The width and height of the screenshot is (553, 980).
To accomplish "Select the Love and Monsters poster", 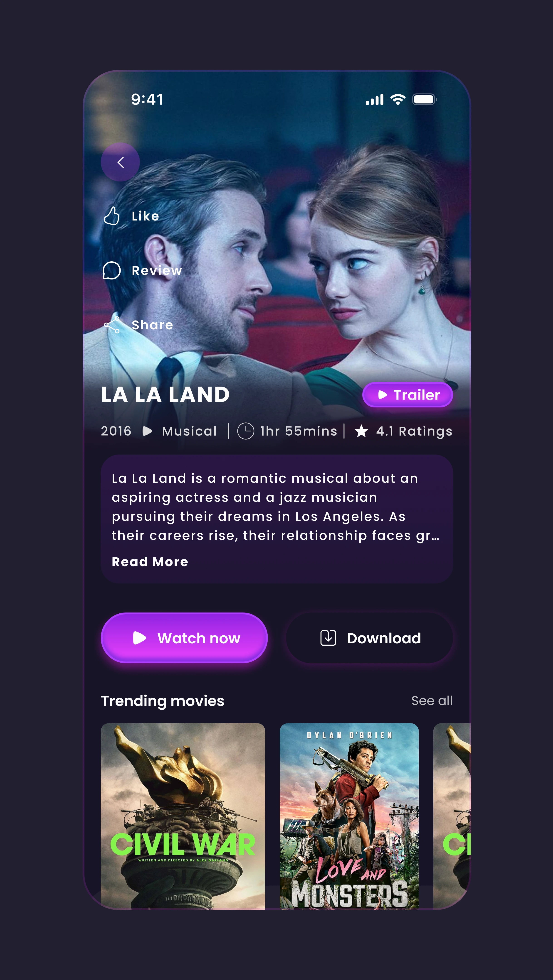I will (x=349, y=816).
